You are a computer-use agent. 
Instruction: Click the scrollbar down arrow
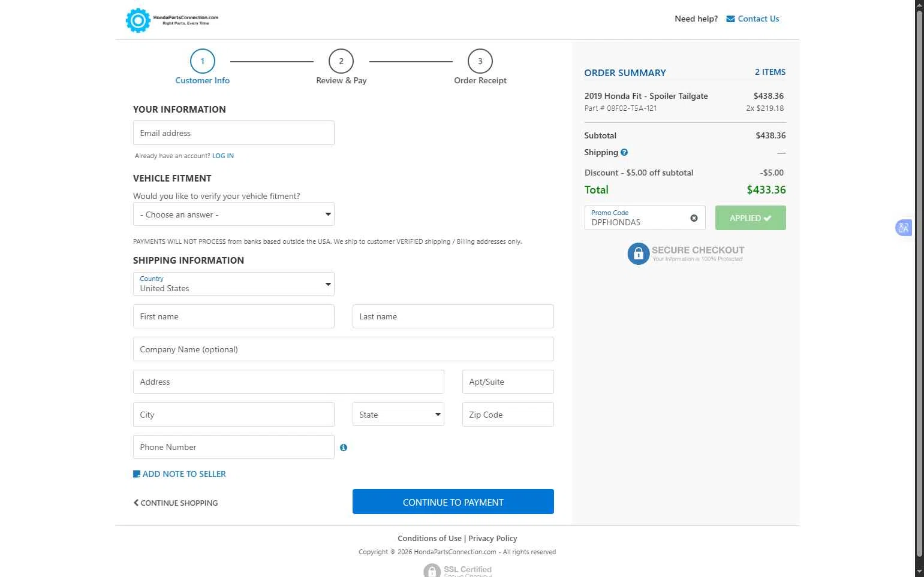919,572
